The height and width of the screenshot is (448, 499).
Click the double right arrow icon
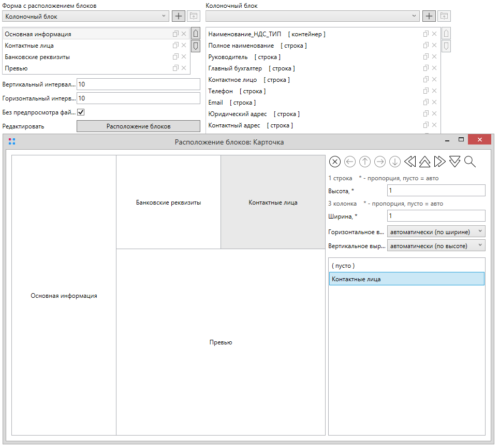pyautogui.click(x=439, y=162)
